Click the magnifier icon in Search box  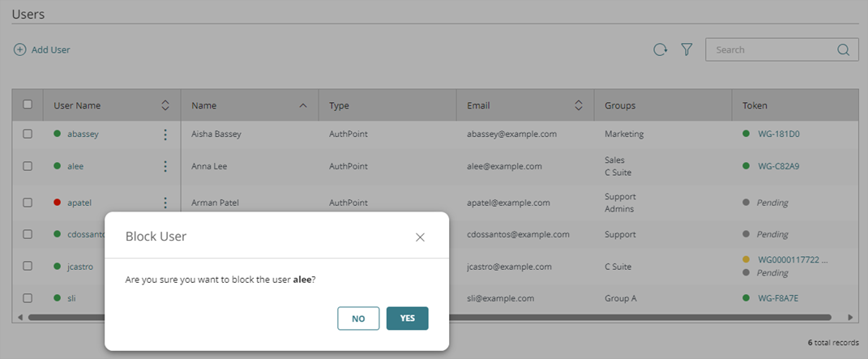843,49
